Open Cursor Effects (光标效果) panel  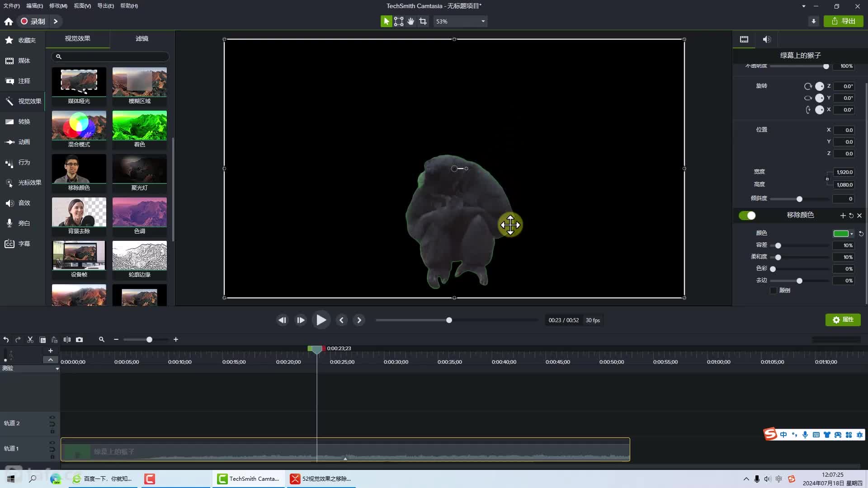pyautogui.click(x=23, y=183)
